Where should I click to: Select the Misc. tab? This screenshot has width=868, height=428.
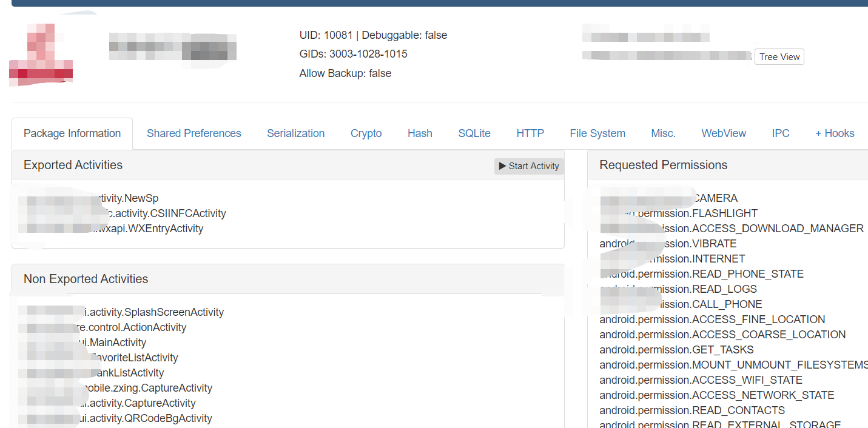tap(664, 133)
